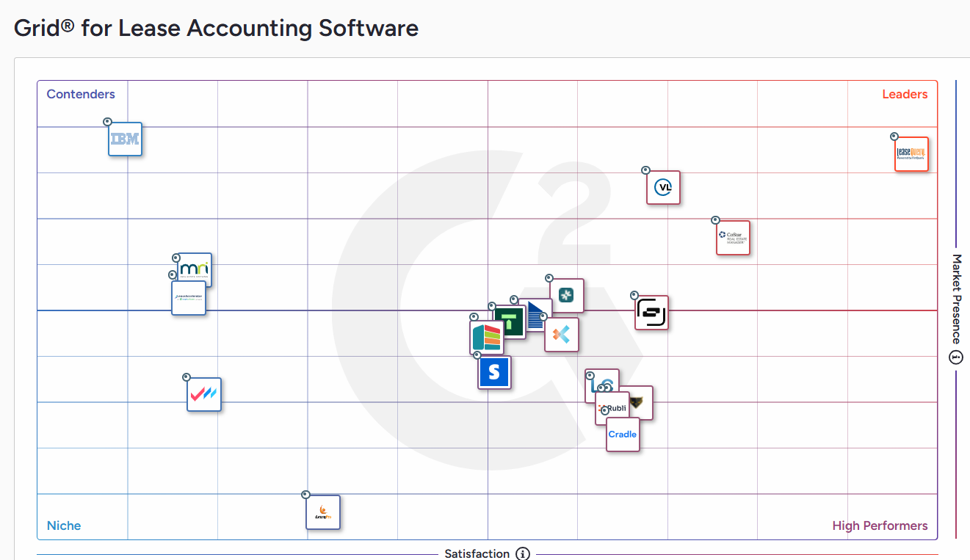The width and height of the screenshot is (970, 560).
Task: Open the blue looped L logo tile
Action: [x=602, y=382]
